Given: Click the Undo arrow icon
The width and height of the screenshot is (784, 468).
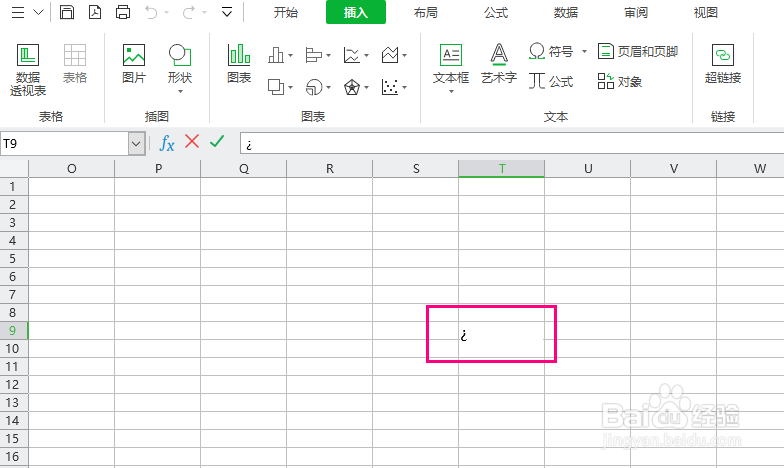Looking at the screenshot, I should (x=152, y=12).
